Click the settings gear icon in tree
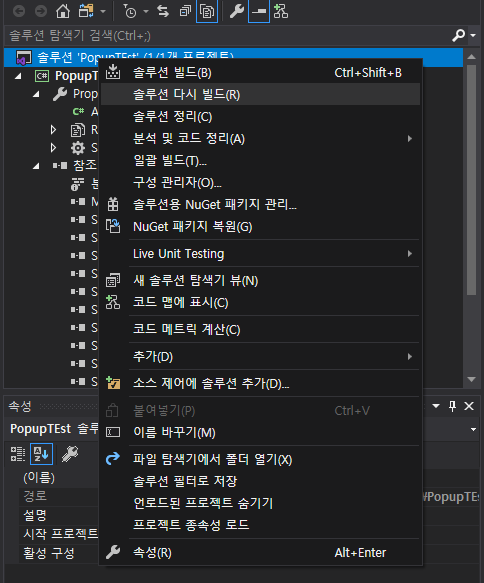484x583 pixels. pos(78,148)
